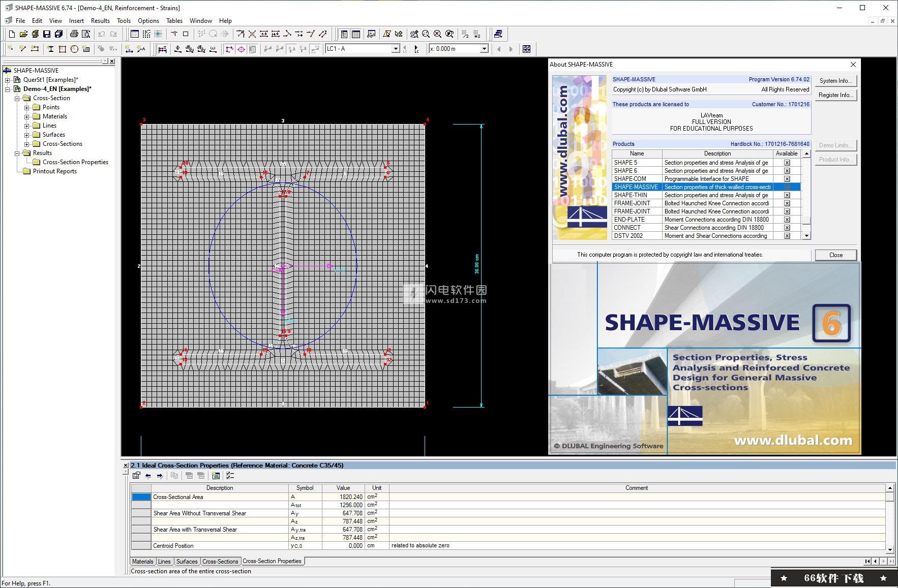Click table toolbar left-arrow previous table icon
Screen dimensions: 898x588
(148, 476)
